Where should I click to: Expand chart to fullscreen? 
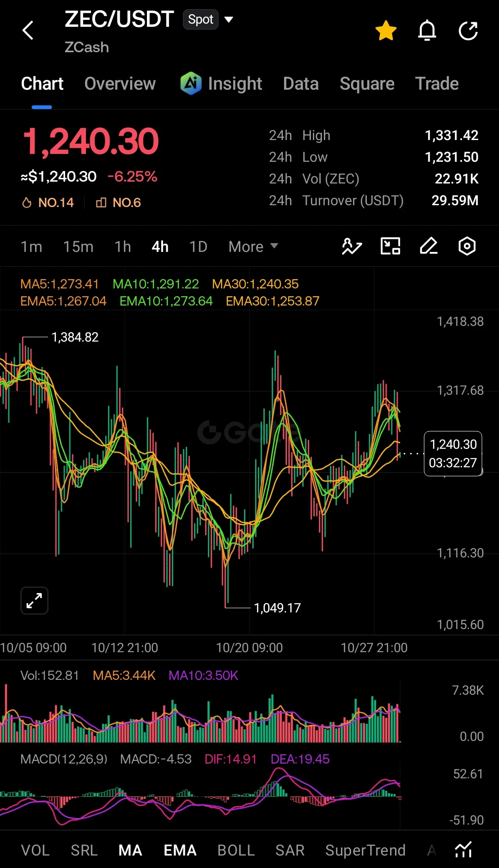pos(35,600)
